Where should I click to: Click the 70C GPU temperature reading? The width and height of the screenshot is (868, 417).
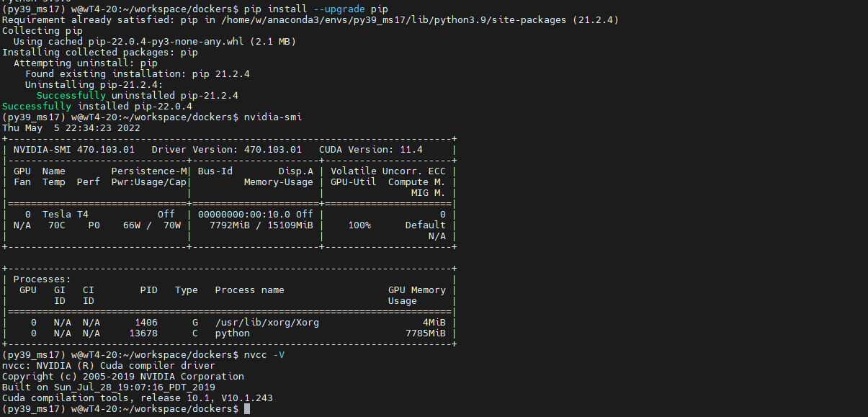tap(56, 225)
